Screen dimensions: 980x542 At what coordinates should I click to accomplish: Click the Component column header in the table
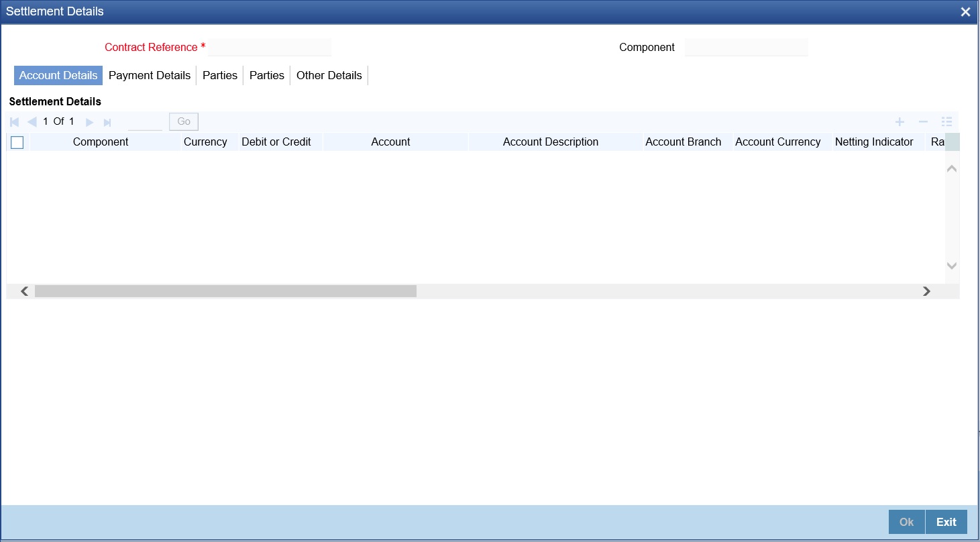101,142
